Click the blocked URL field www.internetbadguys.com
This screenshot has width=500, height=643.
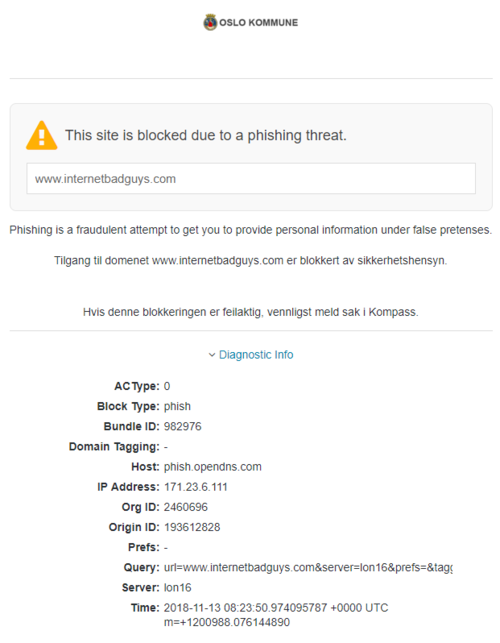tap(251, 179)
